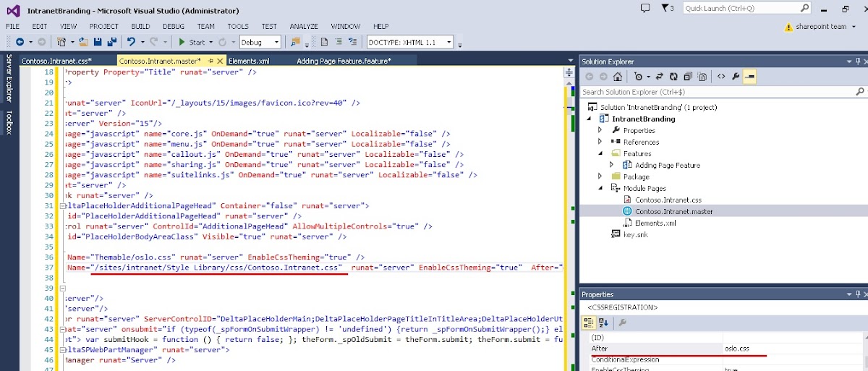Collapse the Features folder
The image size is (868, 371).
600,153
